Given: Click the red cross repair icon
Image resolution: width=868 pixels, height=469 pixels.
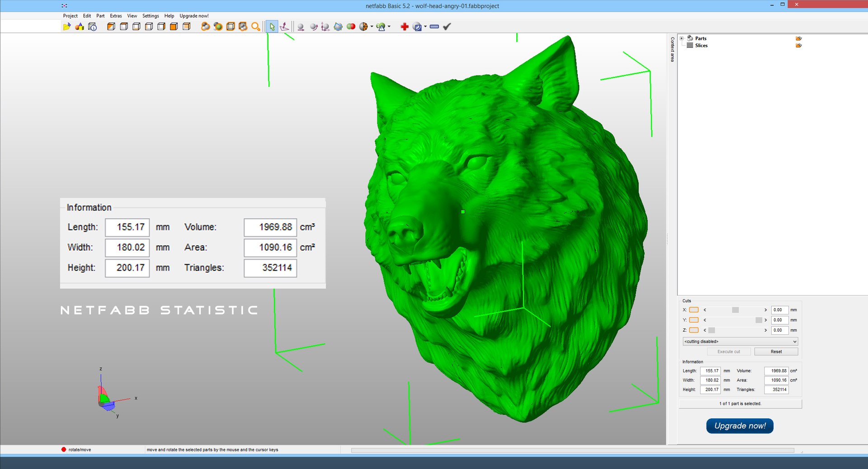Looking at the screenshot, I should (x=405, y=27).
